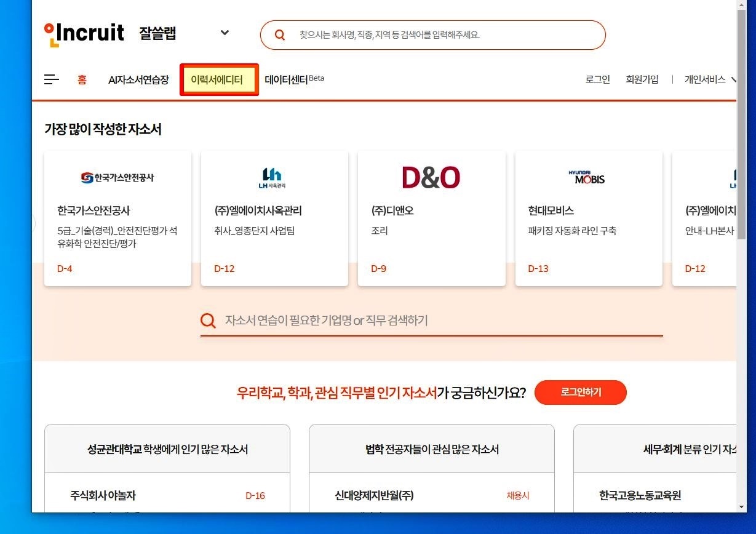Expand the 개인서비스 dropdown
Viewport: 756px width, 534px height.
[x=710, y=79]
